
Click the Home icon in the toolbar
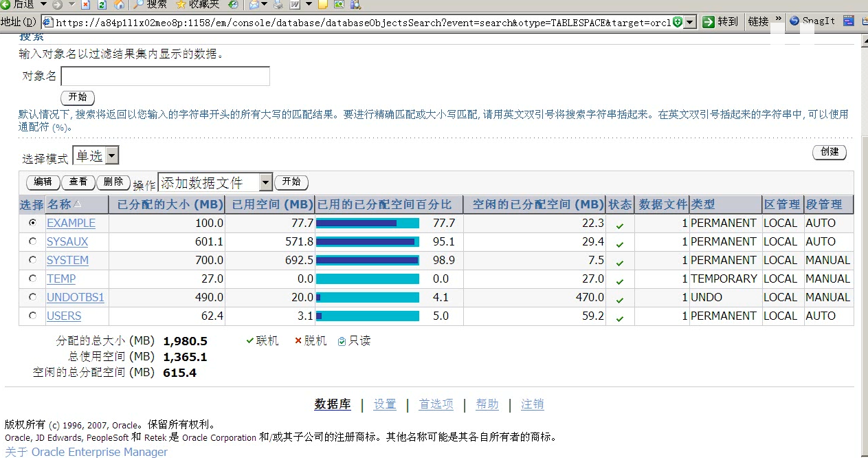click(x=119, y=4)
